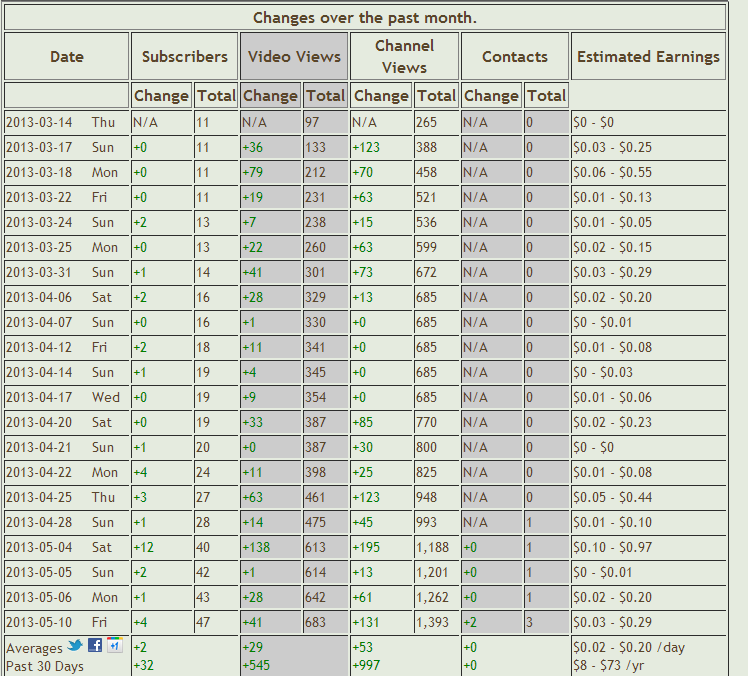The image size is (748, 676).
Task: Click earnings value $0.02 - $0.23
Action: pos(613,422)
